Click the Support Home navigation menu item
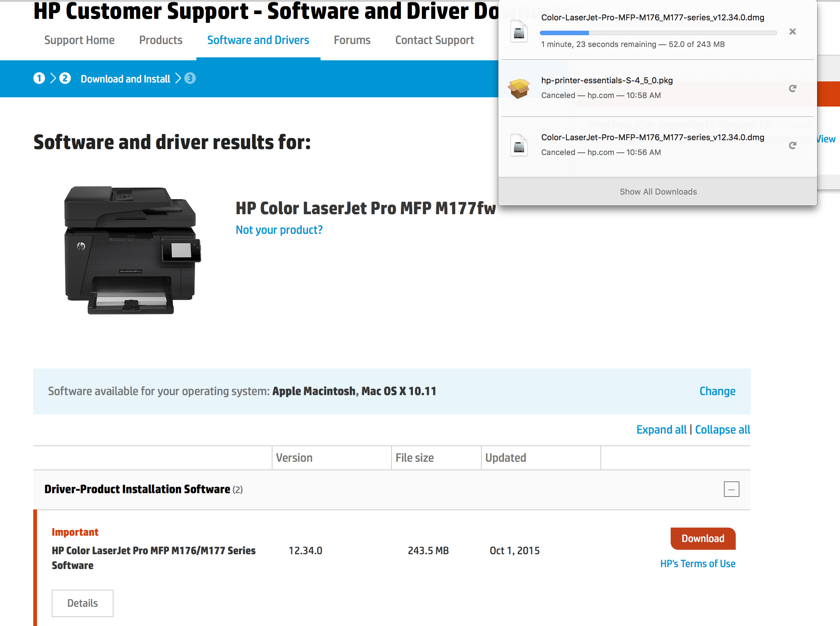The width and height of the screenshot is (840, 626). tap(79, 40)
